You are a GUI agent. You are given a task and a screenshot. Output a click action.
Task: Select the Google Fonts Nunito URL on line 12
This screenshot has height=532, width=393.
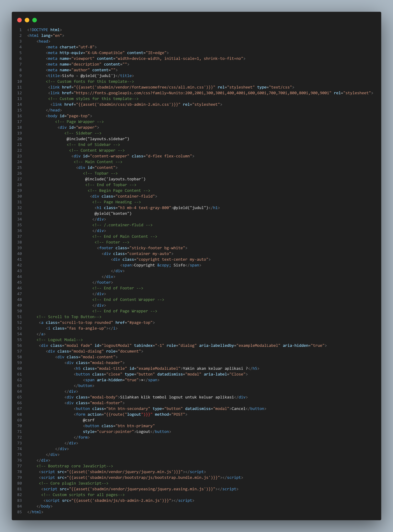(202, 93)
